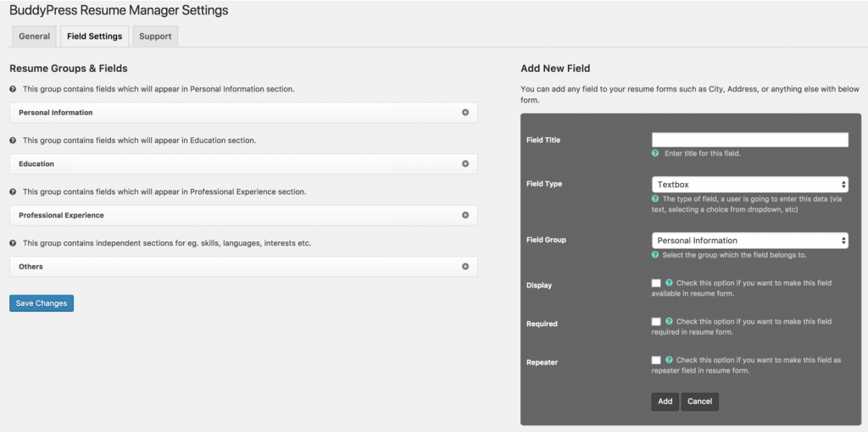Expand the Education group plus icon
Image resolution: width=868 pixels, height=432 pixels.
tap(465, 163)
